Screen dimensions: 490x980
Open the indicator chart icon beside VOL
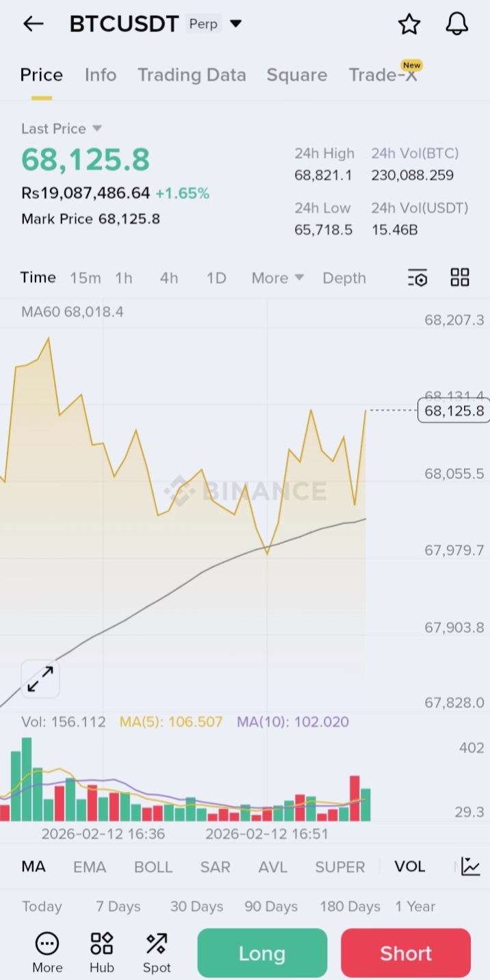pyautogui.click(x=471, y=866)
